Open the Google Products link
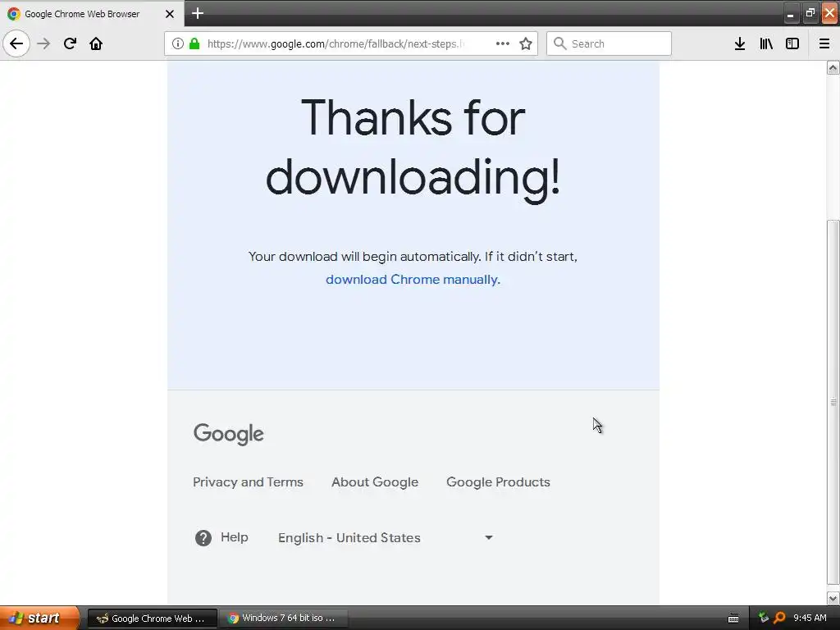This screenshot has width=840, height=630. [498, 482]
